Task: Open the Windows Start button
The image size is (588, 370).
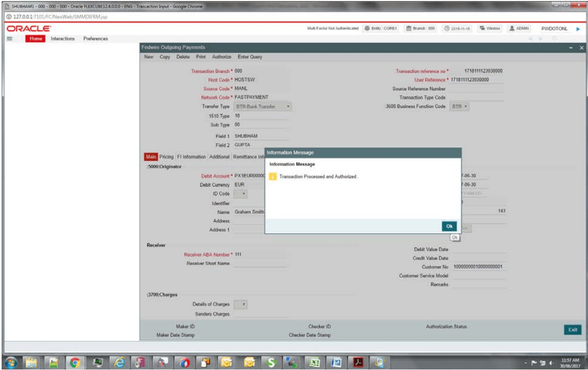Action: tap(11, 362)
